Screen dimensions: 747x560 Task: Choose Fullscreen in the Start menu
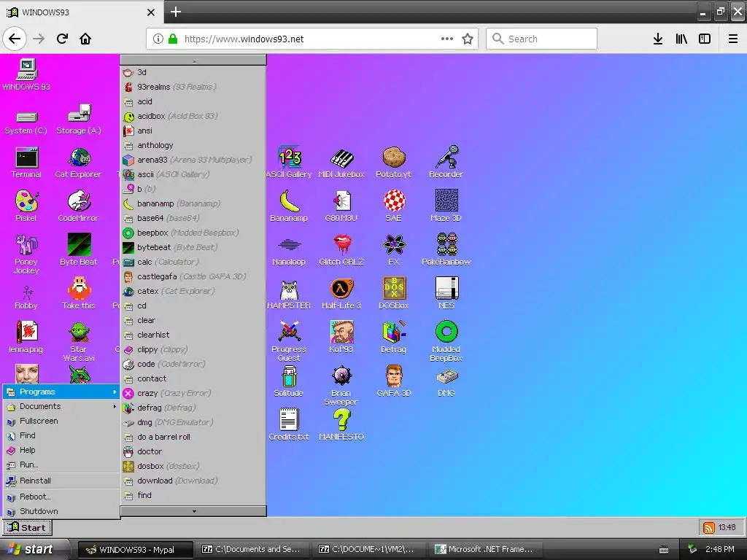(x=61, y=421)
